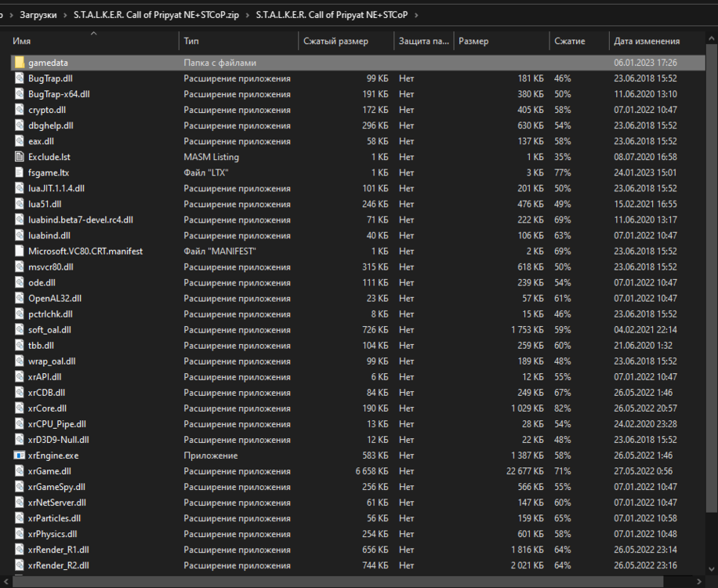Select the xrGame.dll file icon
The width and height of the screenshot is (718, 588).
[x=20, y=471]
